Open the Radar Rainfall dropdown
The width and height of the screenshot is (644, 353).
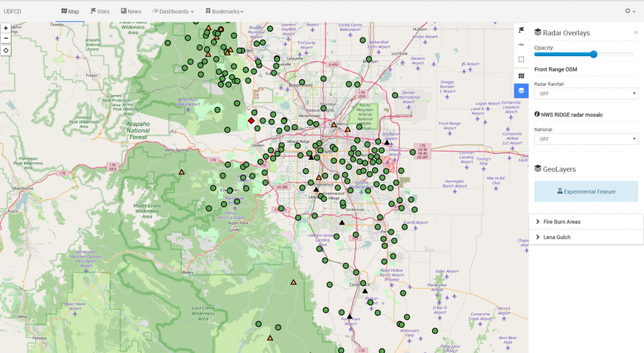click(586, 94)
